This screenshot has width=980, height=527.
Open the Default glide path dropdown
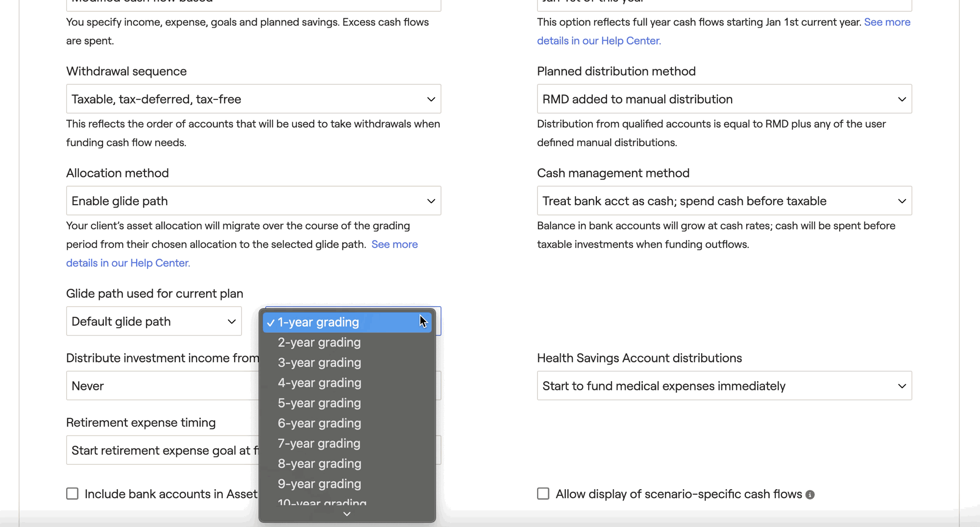[154, 321]
